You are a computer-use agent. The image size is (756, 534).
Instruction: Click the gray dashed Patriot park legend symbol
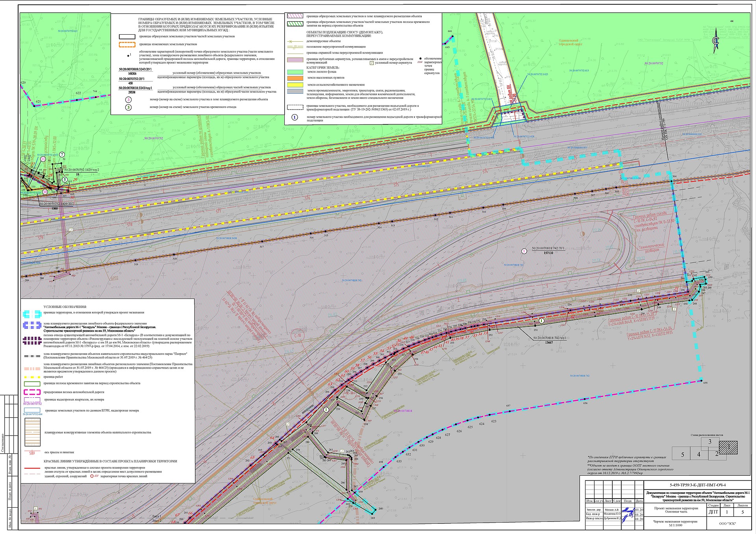click(32, 356)
